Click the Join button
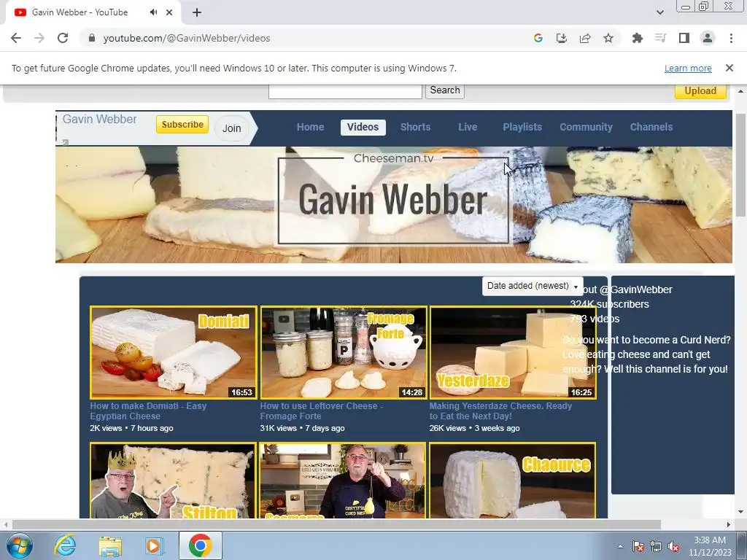 click(231, 128)
